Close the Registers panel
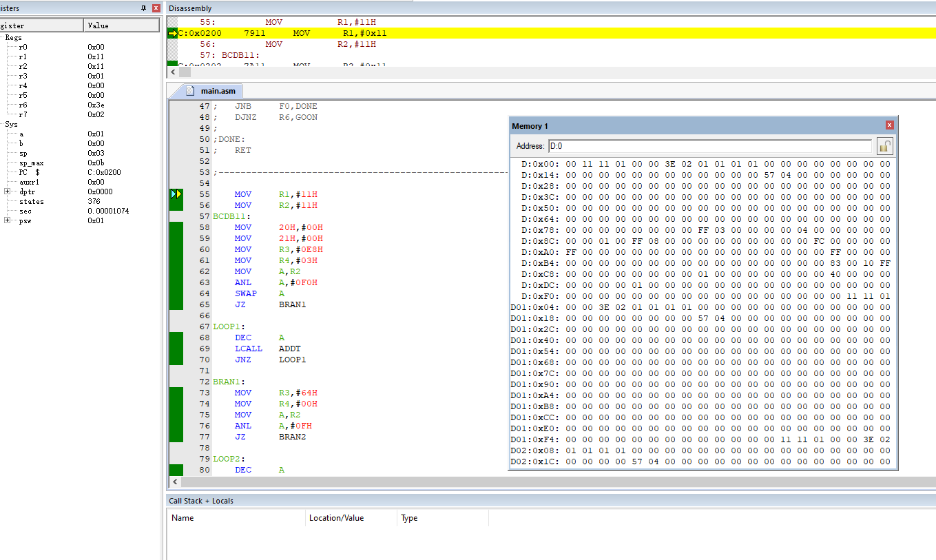 tap(156, 8)
